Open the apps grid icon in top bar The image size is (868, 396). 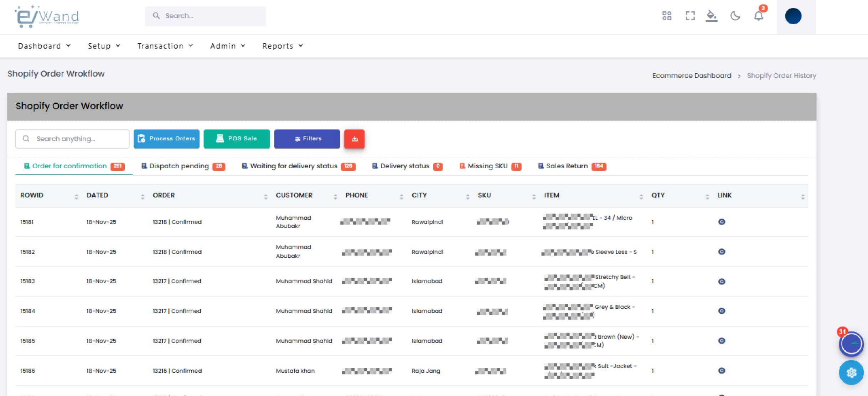pos(667,16)
